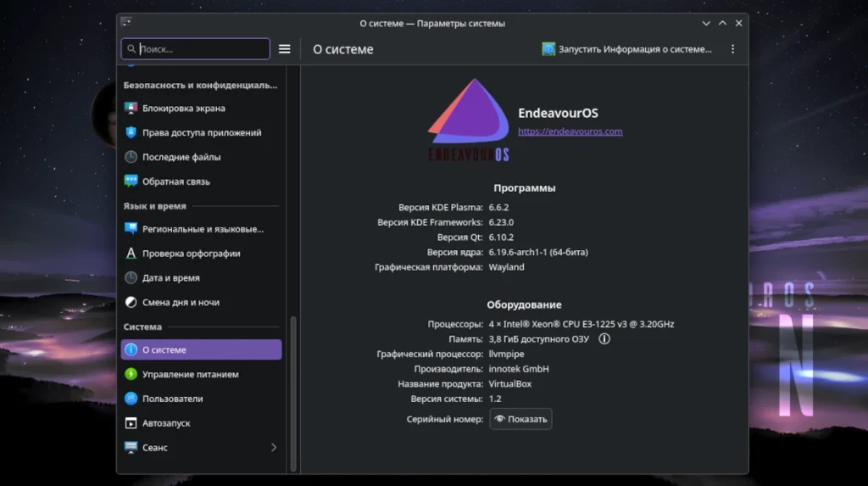Select KDE Plasma version value 6.6.2

point(498,207)
